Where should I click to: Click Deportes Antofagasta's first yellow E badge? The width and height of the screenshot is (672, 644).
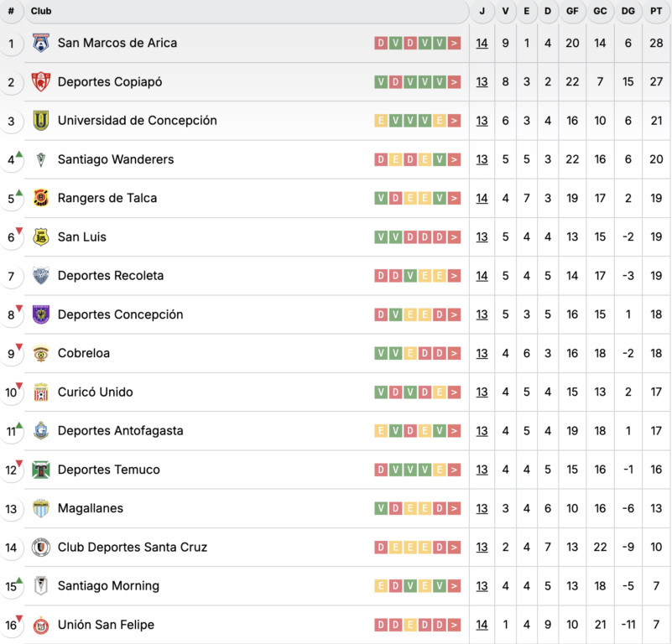(381, 431)
